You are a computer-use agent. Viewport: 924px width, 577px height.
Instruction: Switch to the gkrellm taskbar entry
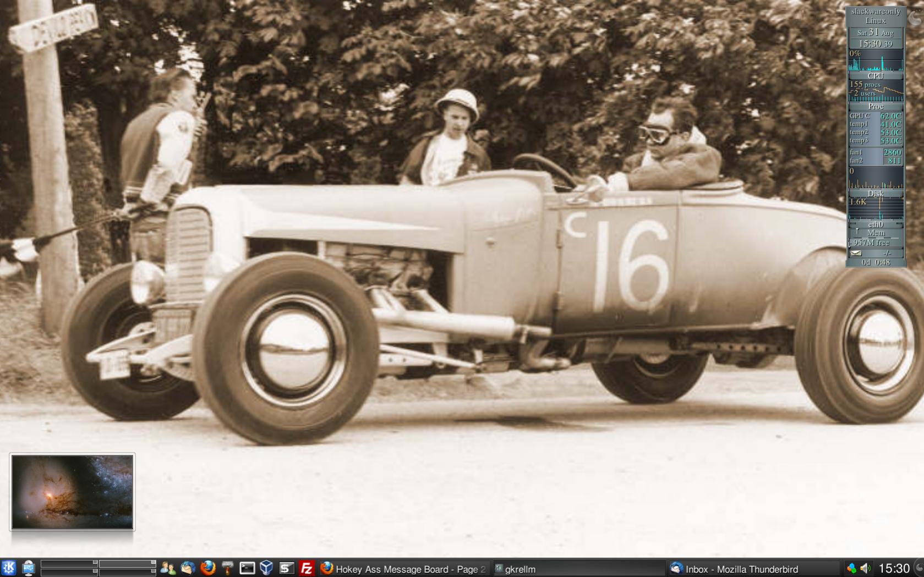pos(578,569)
